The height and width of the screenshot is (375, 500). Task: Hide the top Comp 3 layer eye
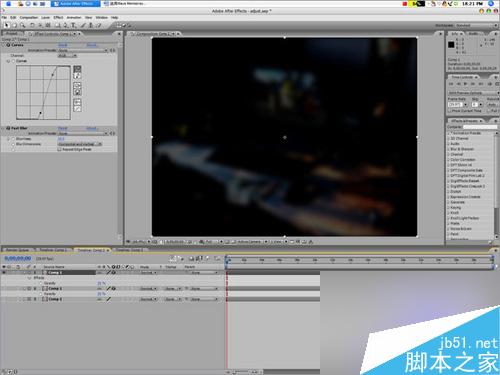(4, 273)
